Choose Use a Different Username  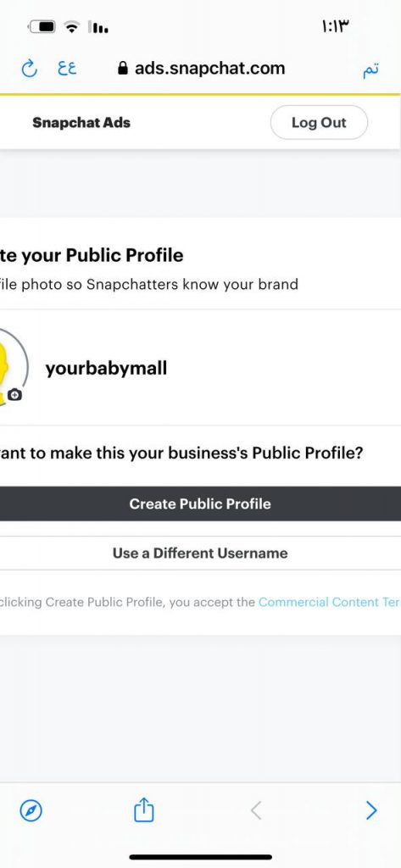[x=200, y=553]
